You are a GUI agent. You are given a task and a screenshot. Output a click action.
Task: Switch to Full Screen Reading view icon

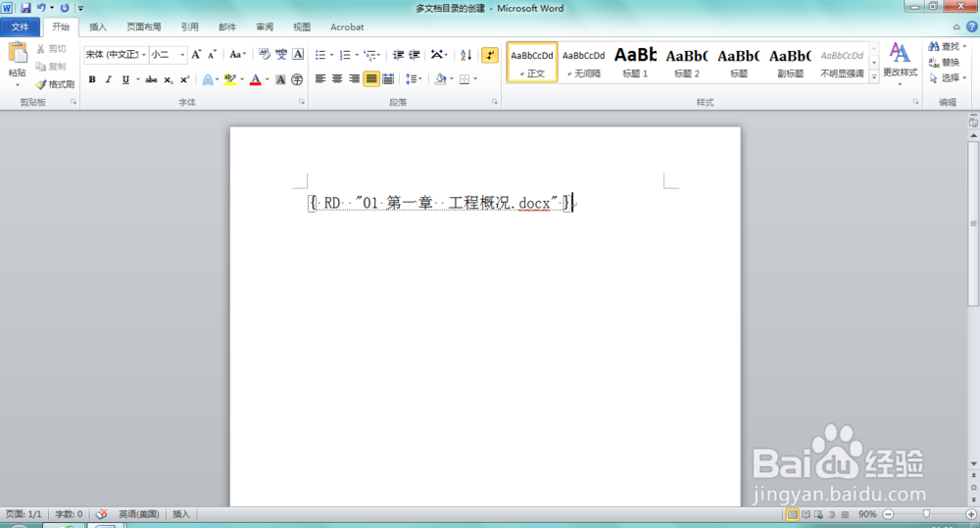pyautogui.click(x=806, y=514)
